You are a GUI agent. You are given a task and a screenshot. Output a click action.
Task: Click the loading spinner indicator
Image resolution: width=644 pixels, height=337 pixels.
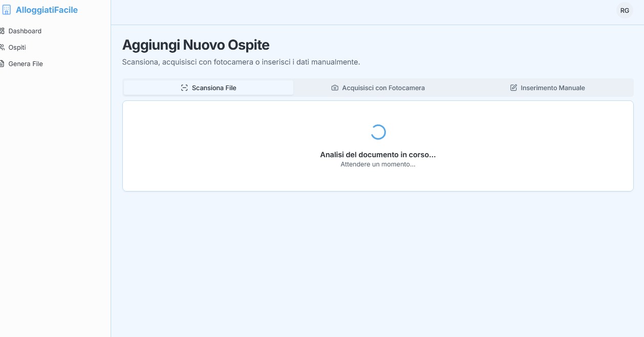[378, 132]
